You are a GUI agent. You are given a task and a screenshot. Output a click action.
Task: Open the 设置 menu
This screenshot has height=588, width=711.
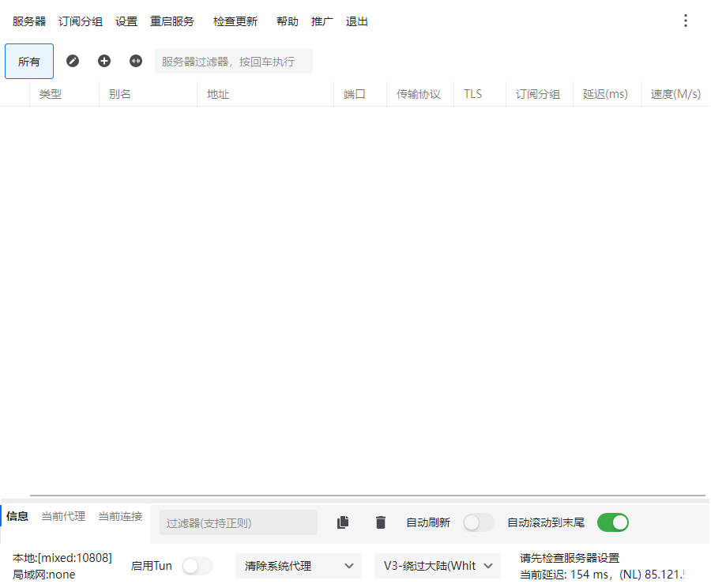126,21
